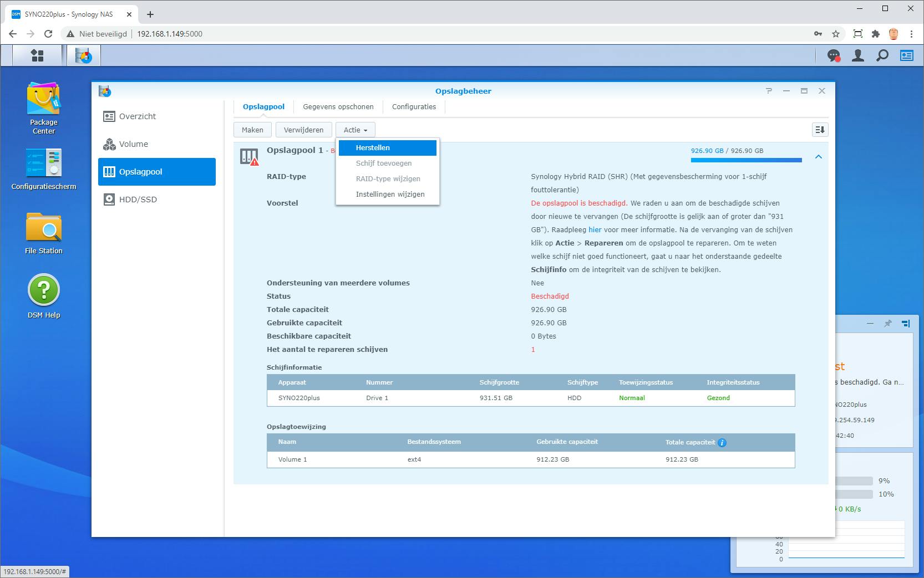Click the Chrome profile avatar

[893, 34]
